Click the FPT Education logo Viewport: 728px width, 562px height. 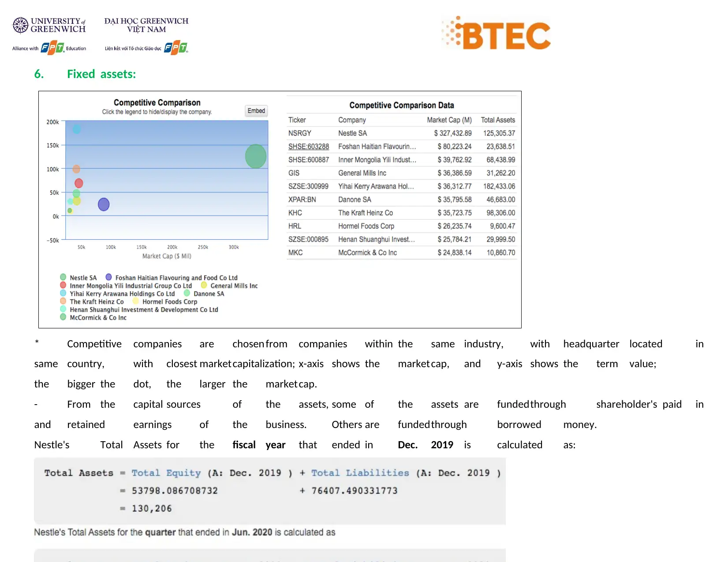(49, 48)
